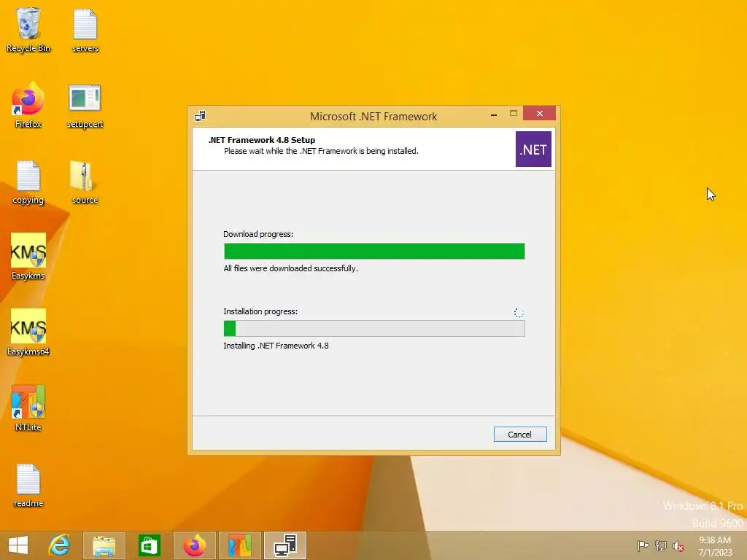747x560 pixels.
Task: Open network status tray icon
Action: click(661, 545)
